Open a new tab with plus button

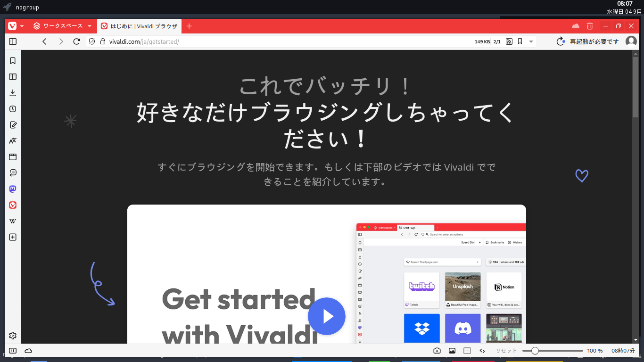coord(189,26)
